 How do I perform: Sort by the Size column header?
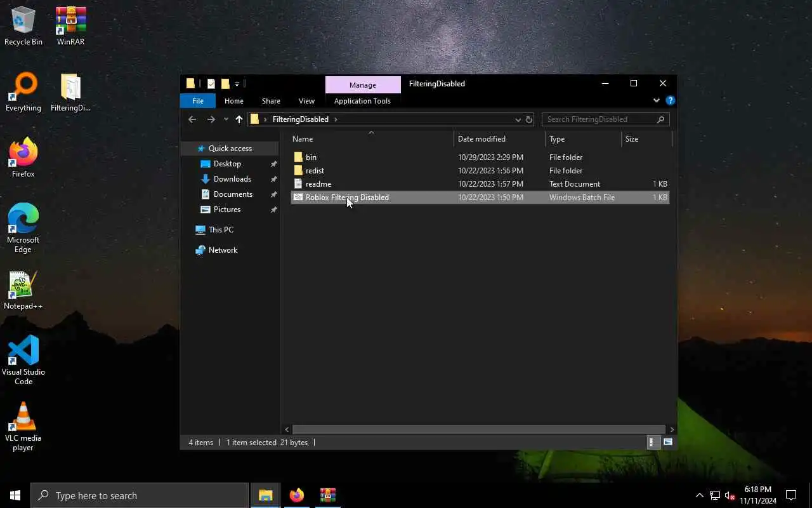pyautogui.click(x=646, y=139)
